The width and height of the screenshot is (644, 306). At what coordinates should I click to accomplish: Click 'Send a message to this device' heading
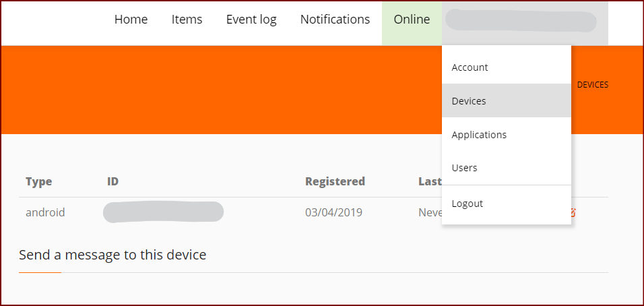112,255
